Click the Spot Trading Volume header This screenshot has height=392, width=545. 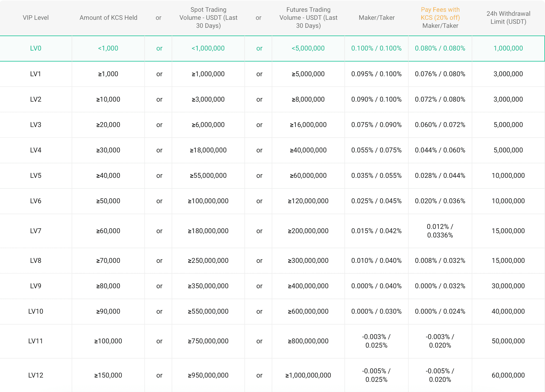pyautogui.click(x=208, y=18)
